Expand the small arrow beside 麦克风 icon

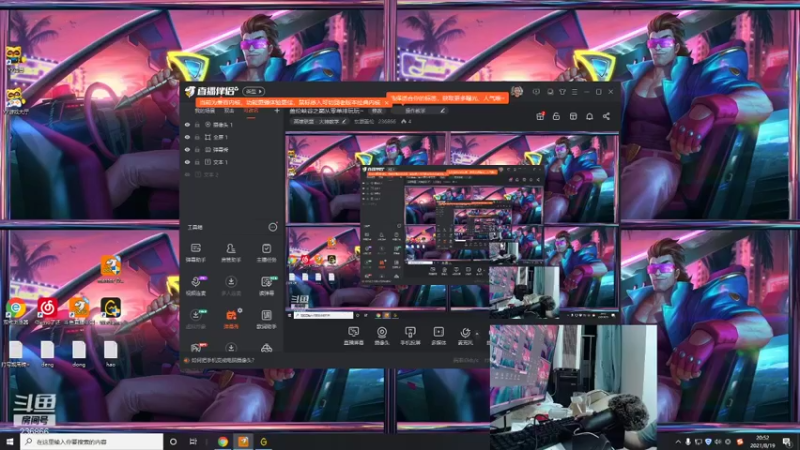coord(478,334)
